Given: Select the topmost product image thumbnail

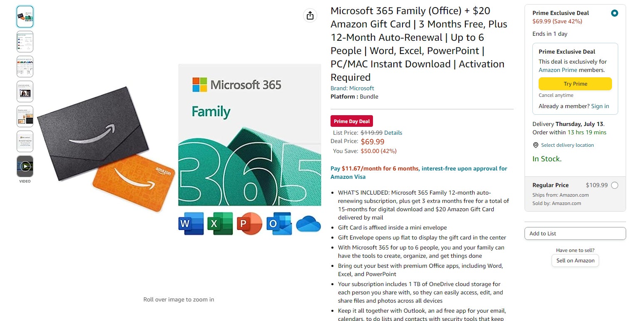Looking at the screenshot, I should pos(25,17).
